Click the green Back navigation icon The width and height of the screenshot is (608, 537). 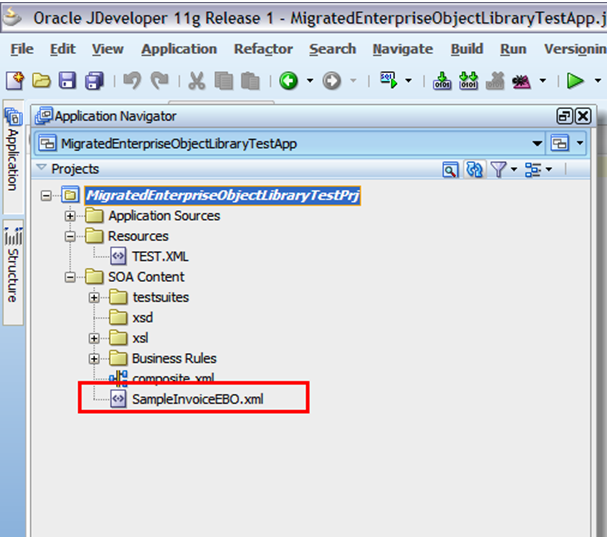click(288, 81)
